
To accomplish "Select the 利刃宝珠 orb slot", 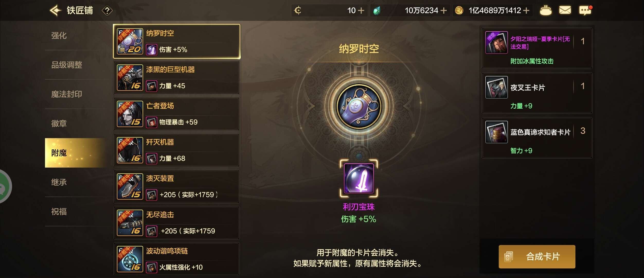I will pos(359,178).
